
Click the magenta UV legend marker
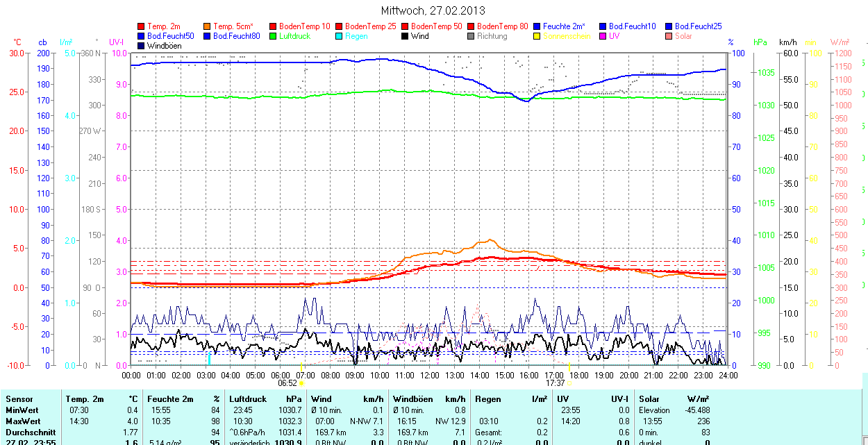(603, 36)
